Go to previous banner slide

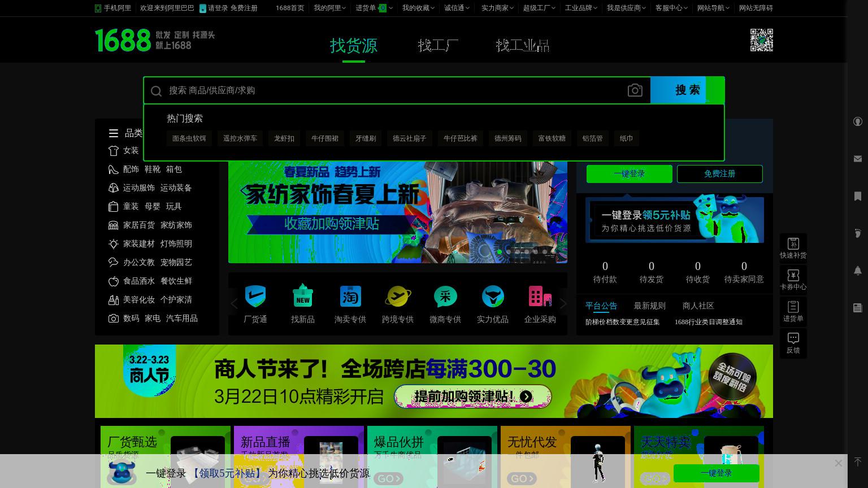243,191
